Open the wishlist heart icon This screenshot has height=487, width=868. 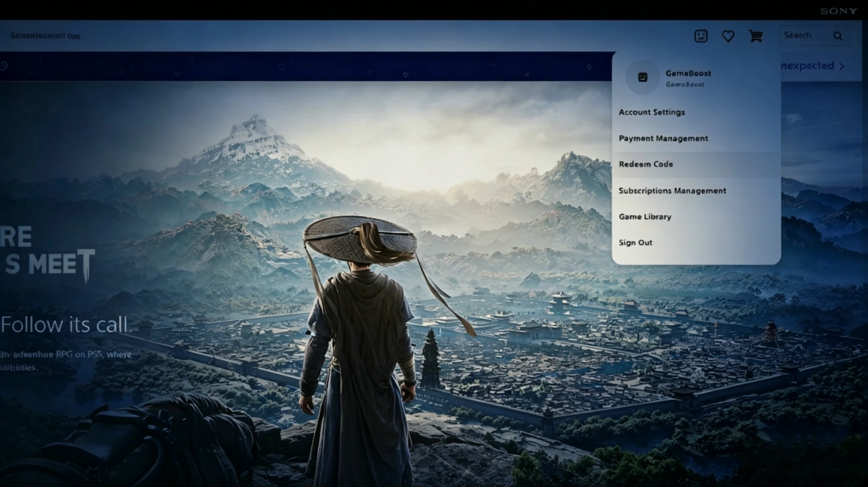[728, 36]
